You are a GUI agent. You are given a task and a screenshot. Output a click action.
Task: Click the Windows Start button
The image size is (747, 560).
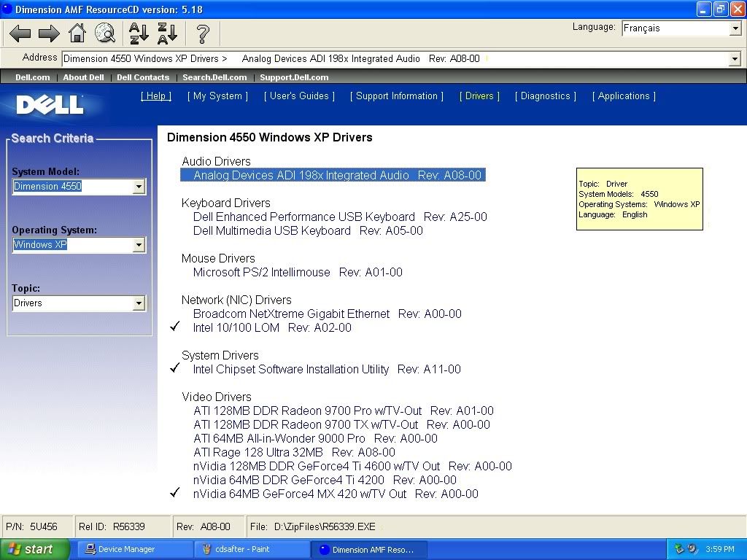coord(35,549)
